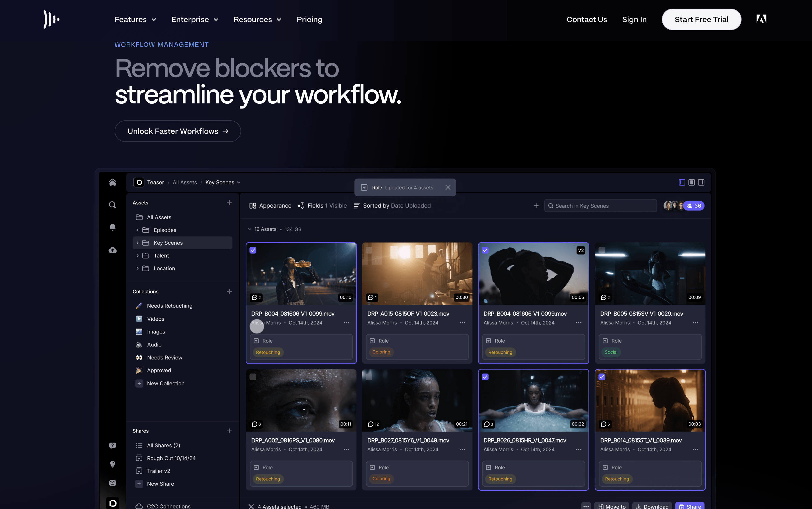Viewport: 812px width, 509px height.
Task: Go to All Assets breadcrumb
Action: 185,182
